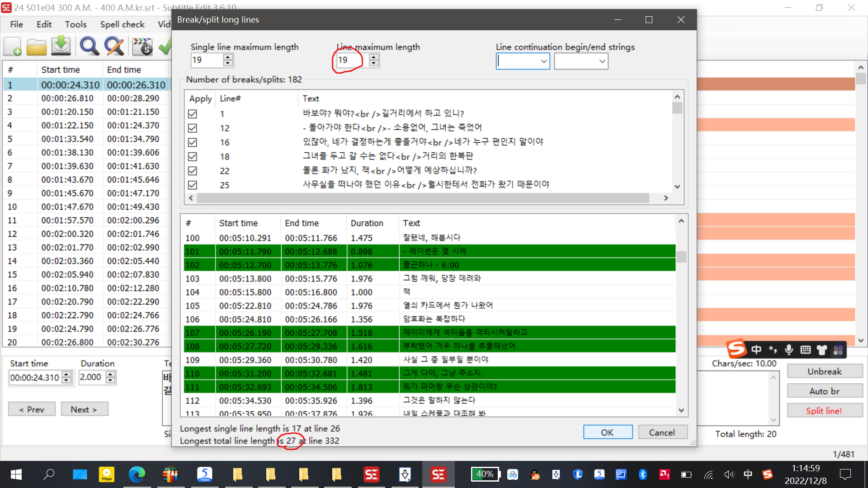The width and height of the screenshot is (868, 488).
Task: Open the Tools menu
Action: pyautogui.click(x=75, y=24)
